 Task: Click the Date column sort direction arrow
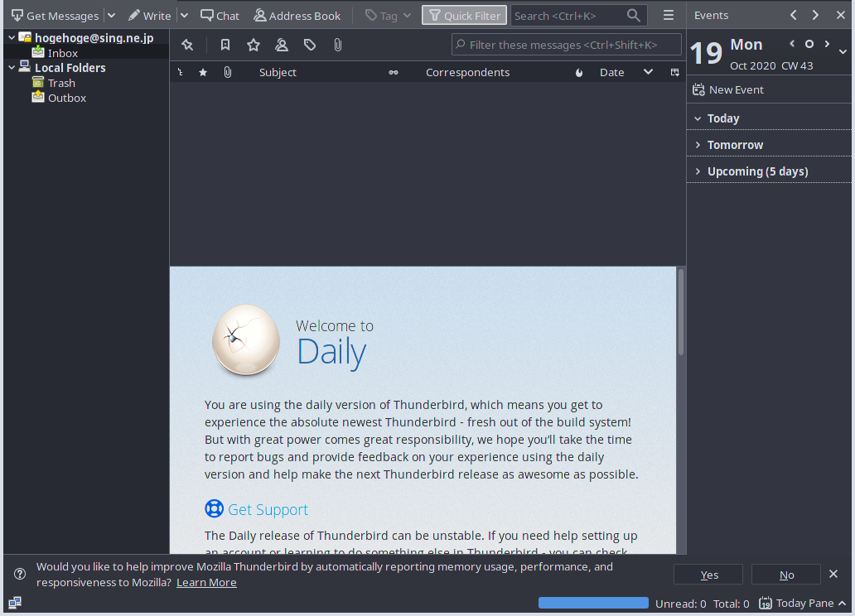point(648,72)
